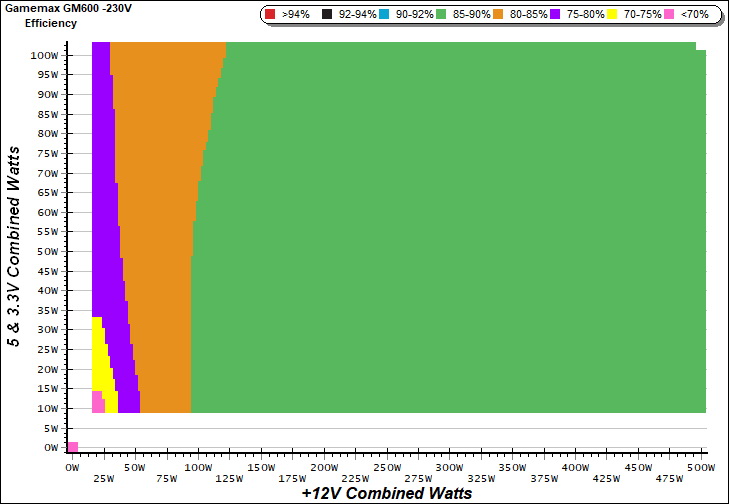
Task: Click the red >94% legend swatch
Action: (270, 15)
